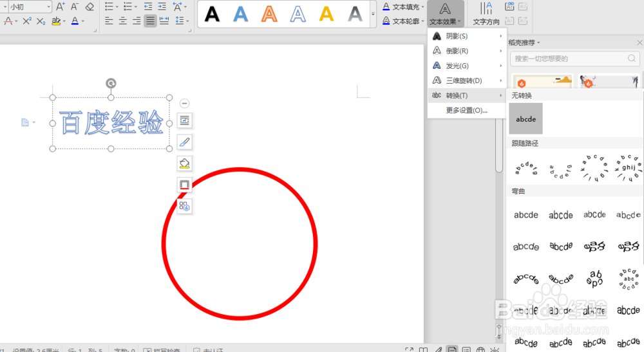The width and height of the screenshot is (644, 352).
Task: Click the search magnifier icon
Action: pos(632,59)
